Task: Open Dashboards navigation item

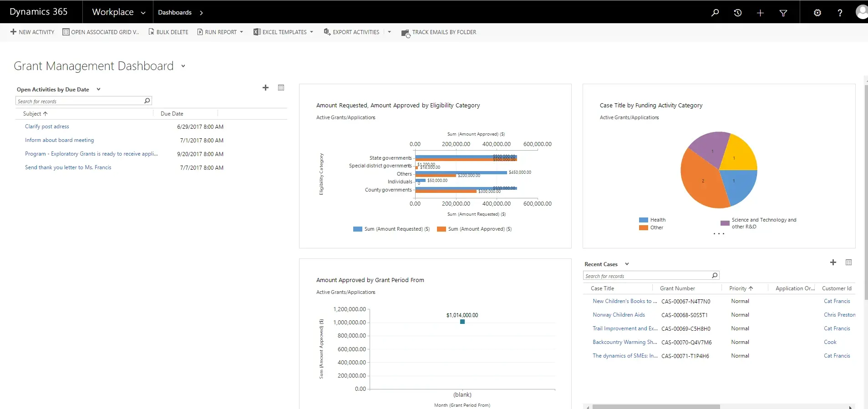Action: tap(175, 13)
